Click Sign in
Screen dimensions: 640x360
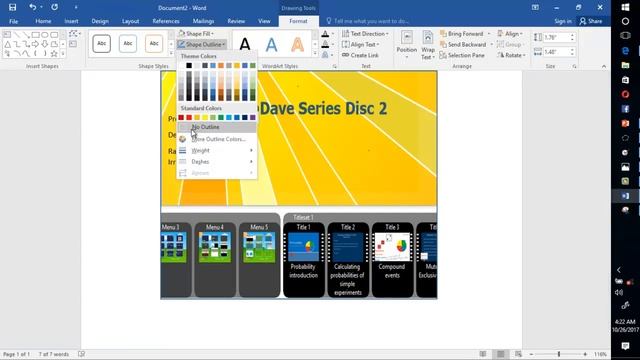click(563, 21)
